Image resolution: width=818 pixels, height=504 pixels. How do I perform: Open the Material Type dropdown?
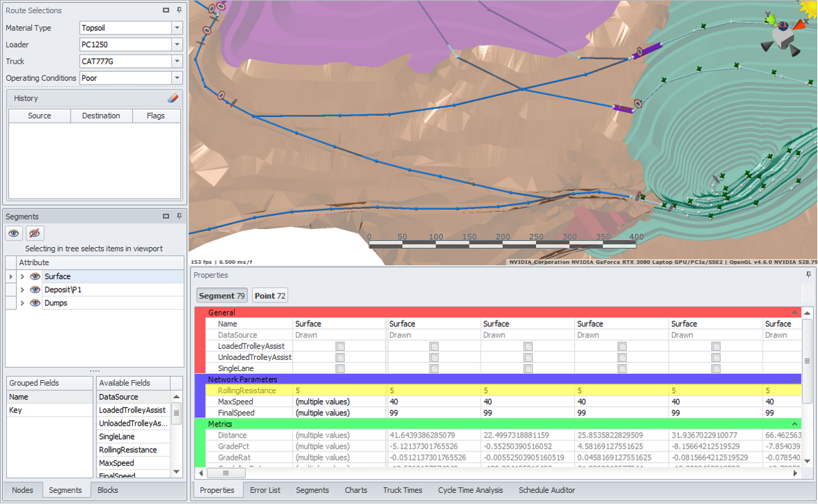click(x=177, y=28)
